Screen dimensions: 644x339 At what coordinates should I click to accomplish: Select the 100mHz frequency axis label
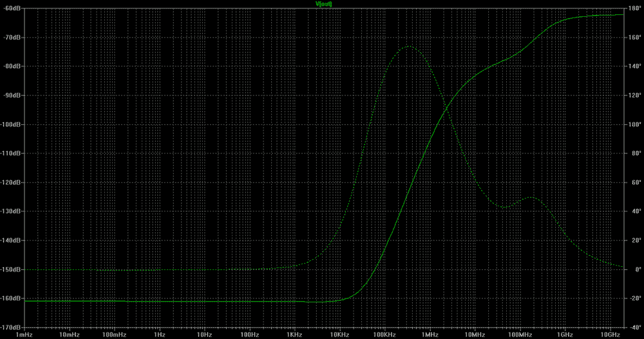click(x=115, y=335)
